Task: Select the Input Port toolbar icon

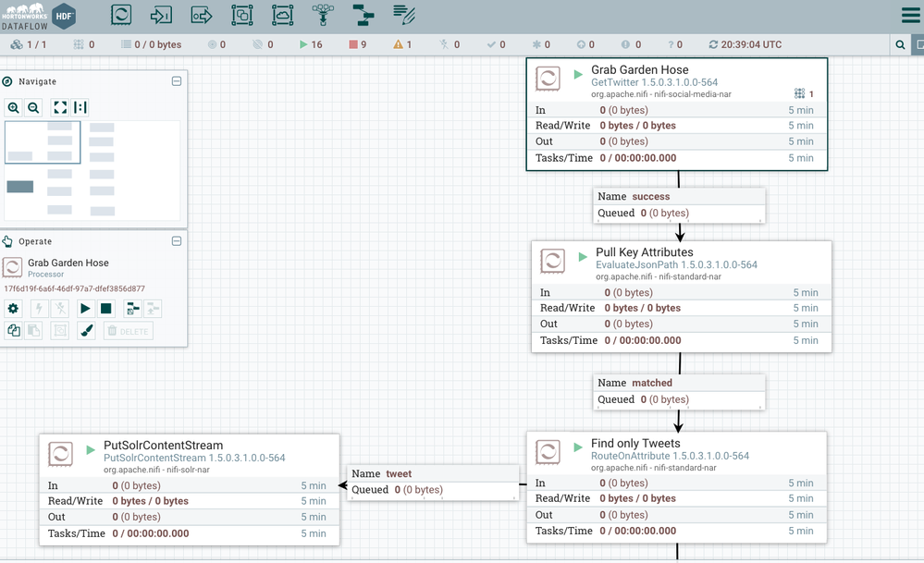Action: (x=161, y=15)
